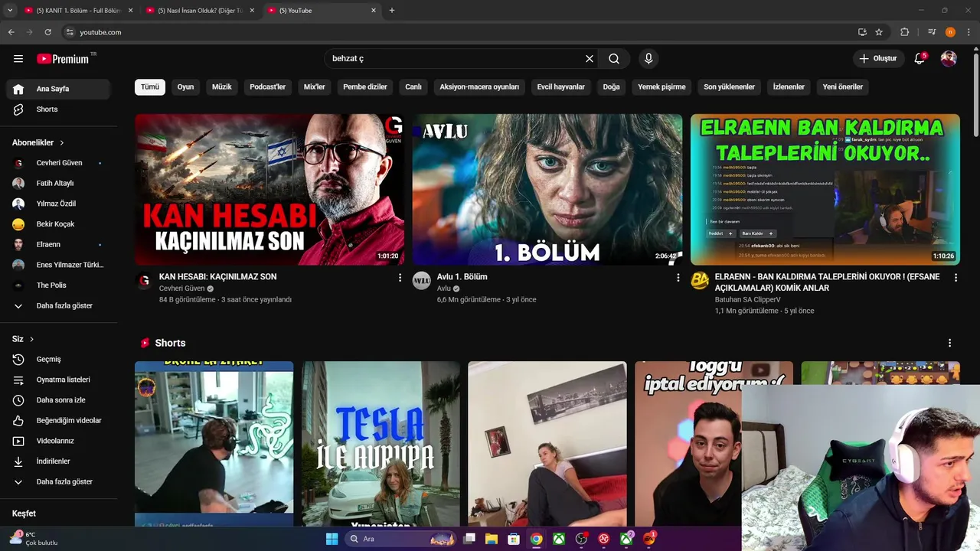Select the Son yüklenenler filter chip
Image resolution: width=980 pixels, height=551 pixels.
(729, 86)
